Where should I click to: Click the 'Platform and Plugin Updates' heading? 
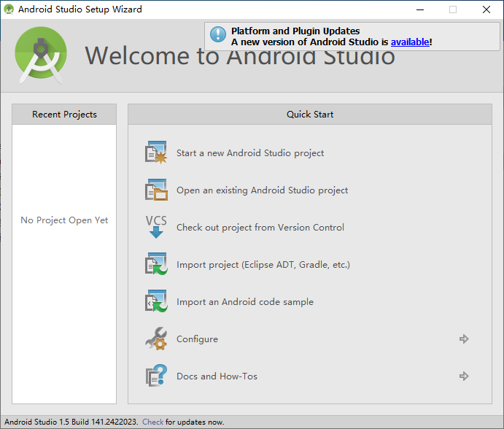point(295,31)
